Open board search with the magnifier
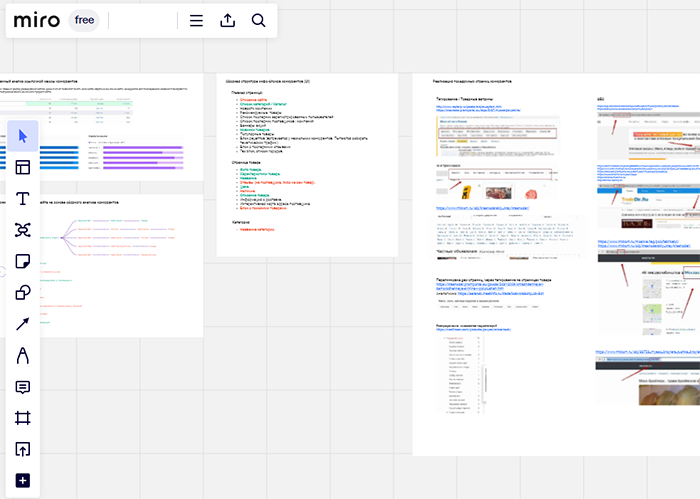700x499 pixels. pyautogui.click(x=258, y=21)
